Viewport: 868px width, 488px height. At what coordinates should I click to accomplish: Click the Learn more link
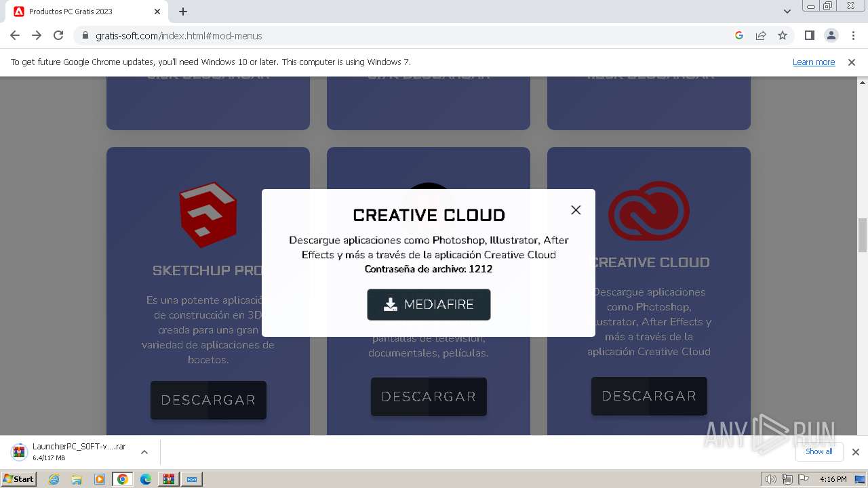[814, 62]
